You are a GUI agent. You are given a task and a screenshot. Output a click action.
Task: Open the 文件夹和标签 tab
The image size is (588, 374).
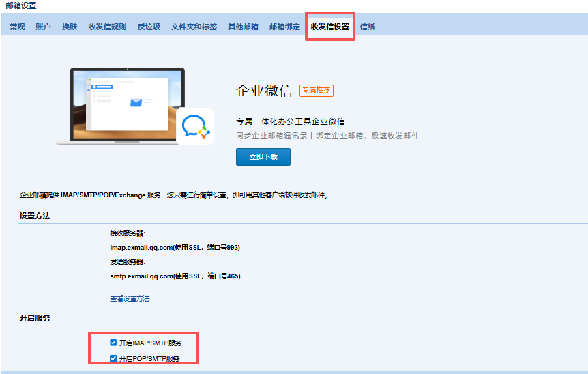(x=194, y=27)
